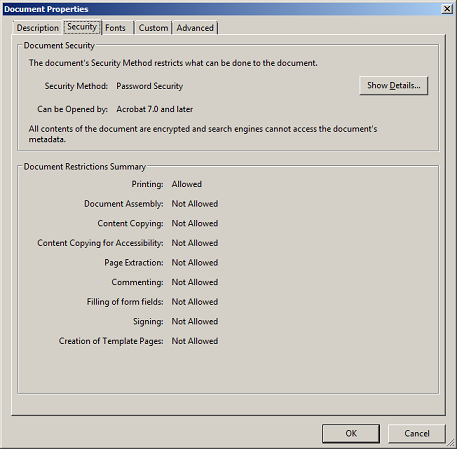Confirm with the OK button
This screenshot has width=457, height=449.
point(351,433)
